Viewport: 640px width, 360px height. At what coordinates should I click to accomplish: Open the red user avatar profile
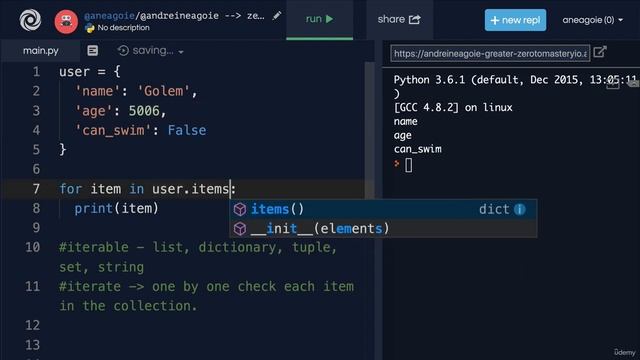(x=66, y=21)
